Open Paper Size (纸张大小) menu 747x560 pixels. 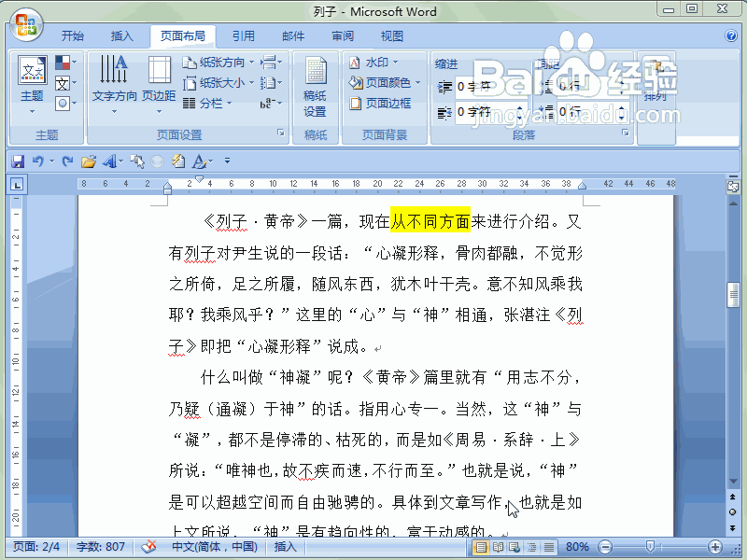(x=218, y=83)
